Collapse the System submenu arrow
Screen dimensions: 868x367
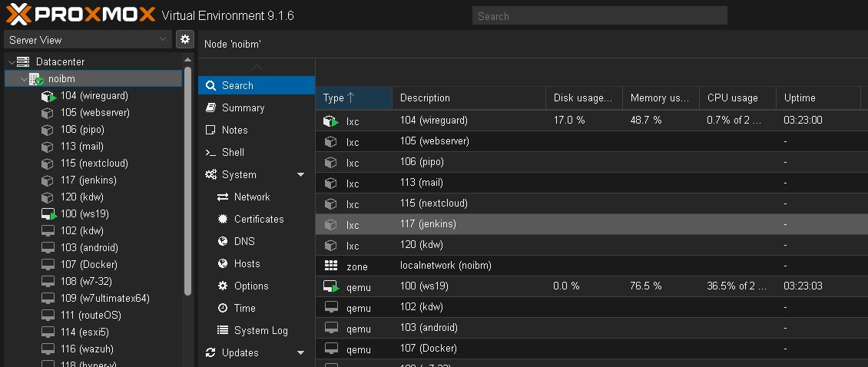tap(300, 175)
